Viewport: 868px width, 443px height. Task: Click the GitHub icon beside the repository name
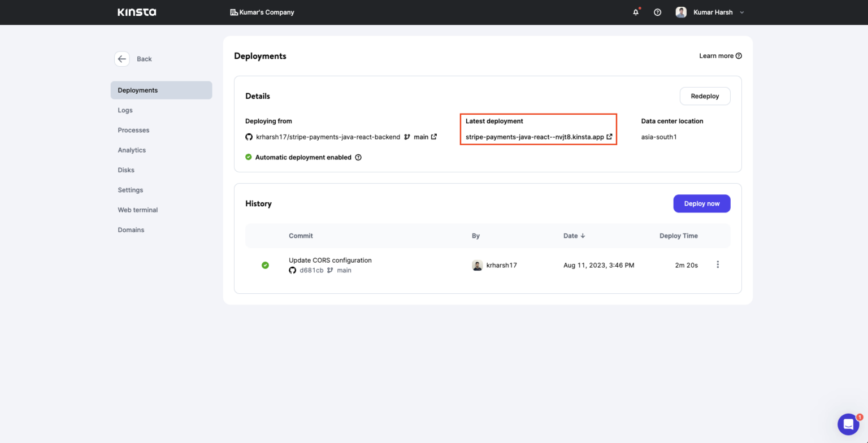249,137
